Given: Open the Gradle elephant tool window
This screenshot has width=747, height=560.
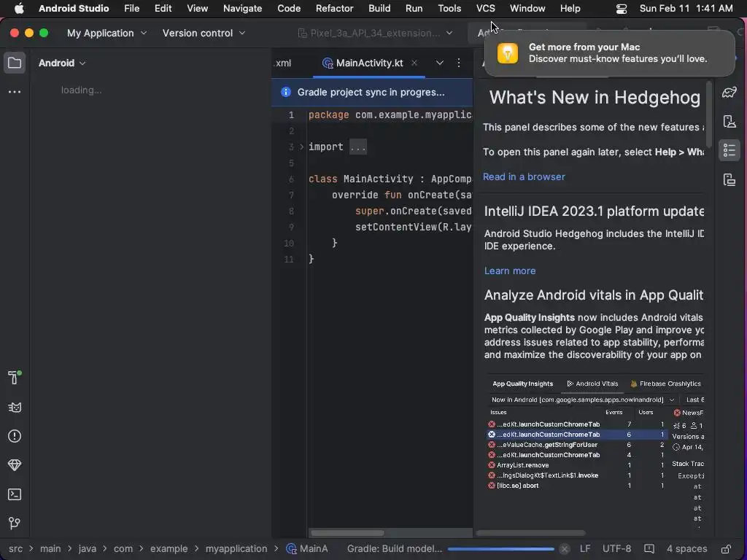Looking at the screenshot, I should [x=729, y=92].
